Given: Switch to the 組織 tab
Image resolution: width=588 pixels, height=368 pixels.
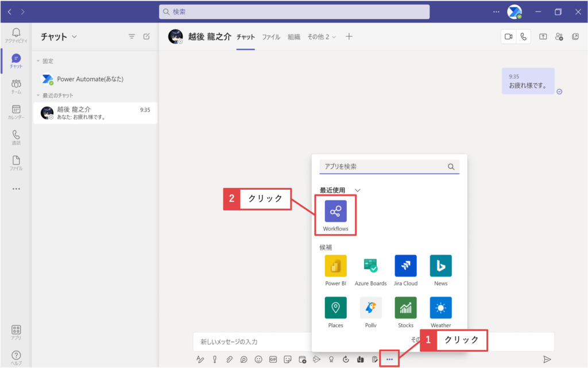Looking at the screenshot, I should click(x=294, y=37).
